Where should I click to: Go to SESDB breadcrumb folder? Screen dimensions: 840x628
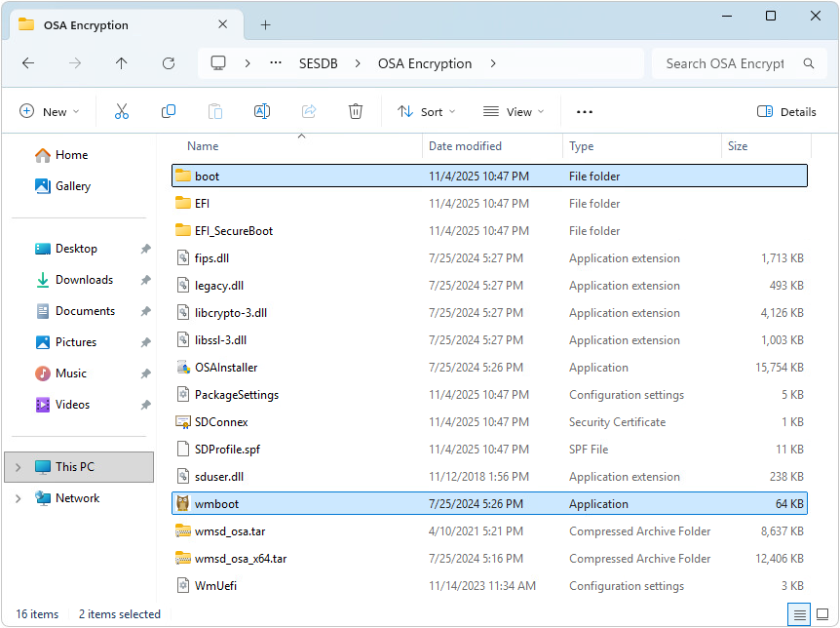[x=319, y=63]
